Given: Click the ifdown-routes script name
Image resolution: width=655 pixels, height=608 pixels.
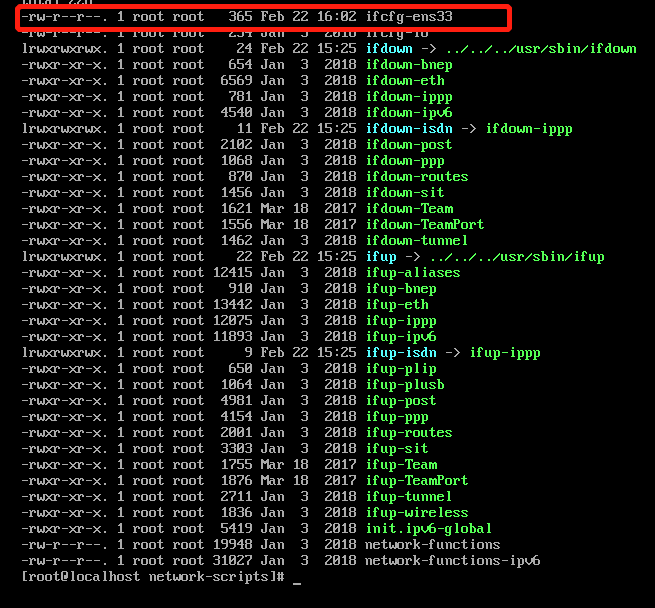Looking at the screenshot, I should (x=417, y=177).
